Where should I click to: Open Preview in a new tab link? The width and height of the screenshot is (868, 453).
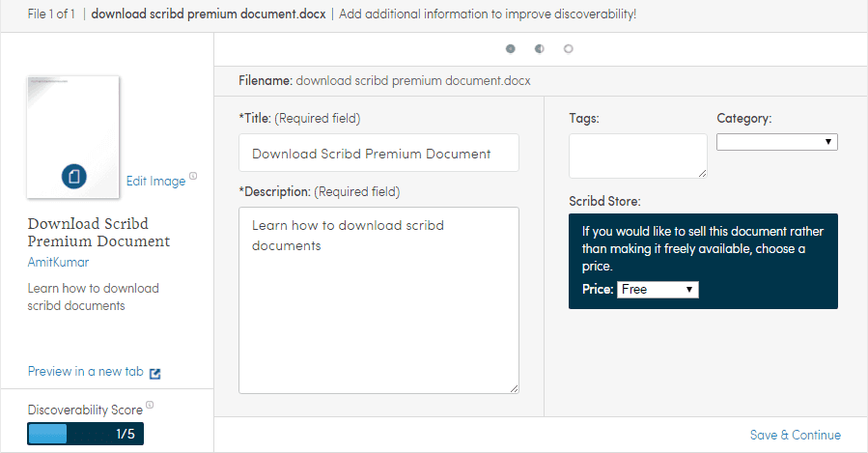pyautogui.click(x=85, y=372)
